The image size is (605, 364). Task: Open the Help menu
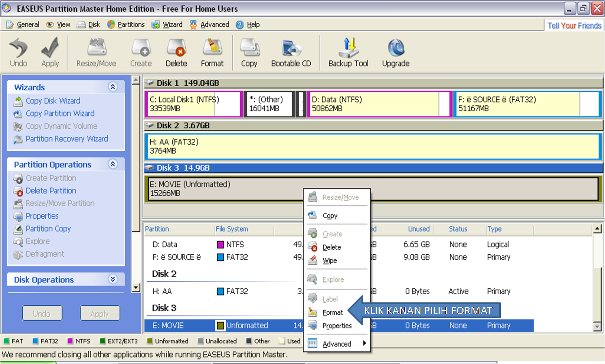click(x=248, y=25)
